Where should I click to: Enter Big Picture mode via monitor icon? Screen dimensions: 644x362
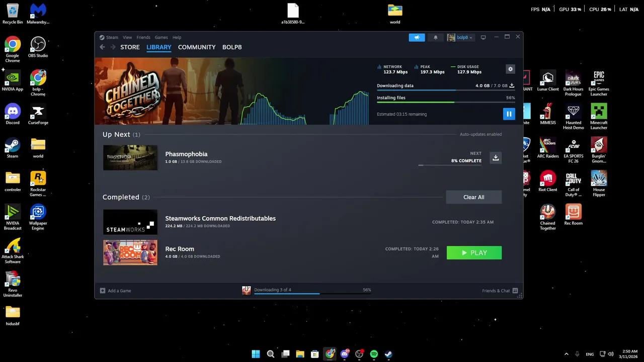483,37
